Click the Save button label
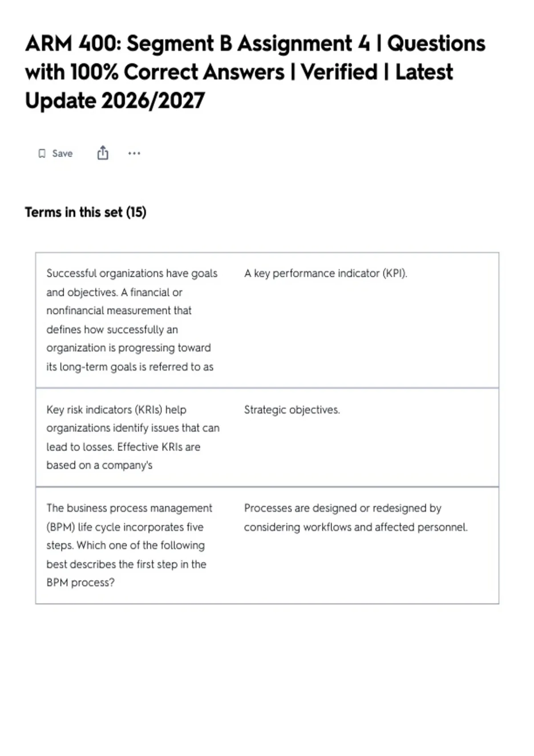This screenshot has width=534, height=756. (62, 153)
